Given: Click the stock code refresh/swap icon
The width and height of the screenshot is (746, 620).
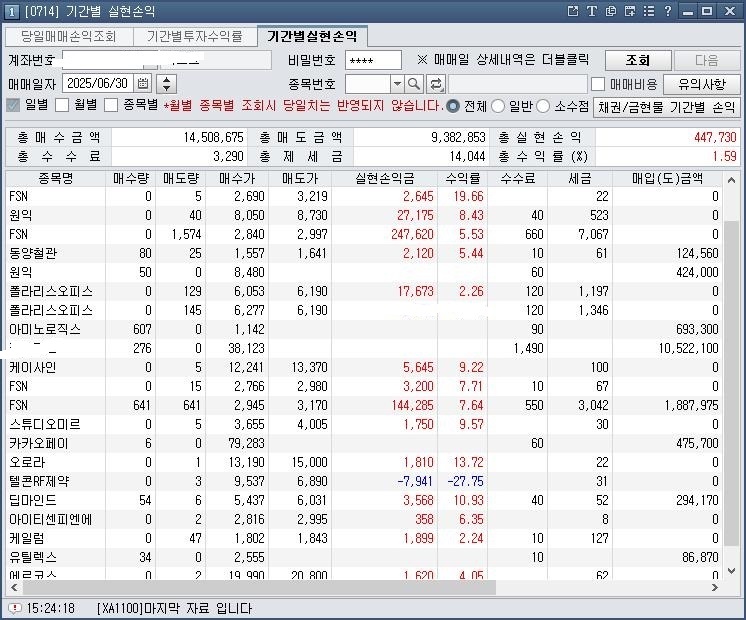Looking at the screenshot, I should pyautogui.click(x=435, y=84).
